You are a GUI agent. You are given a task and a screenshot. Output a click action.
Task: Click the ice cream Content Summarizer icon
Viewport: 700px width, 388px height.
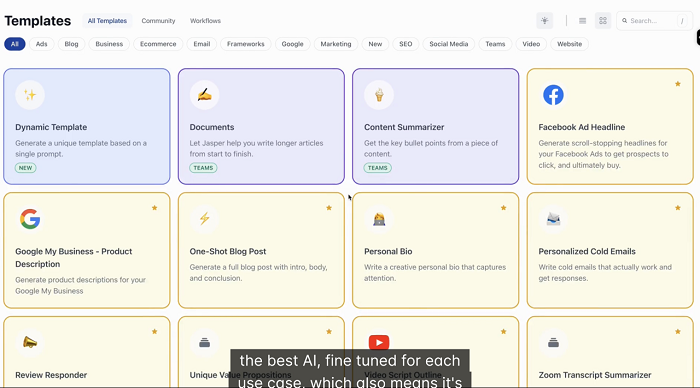(379, 95)
